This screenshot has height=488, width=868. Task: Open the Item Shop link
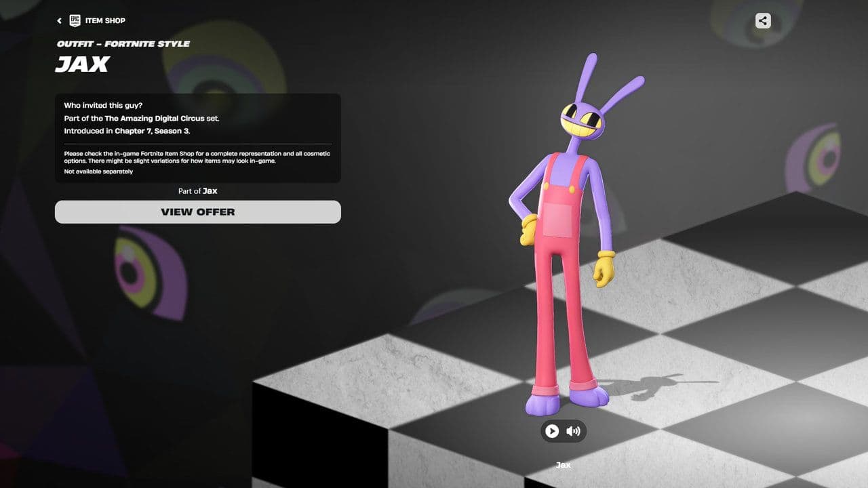click(105, 21)
